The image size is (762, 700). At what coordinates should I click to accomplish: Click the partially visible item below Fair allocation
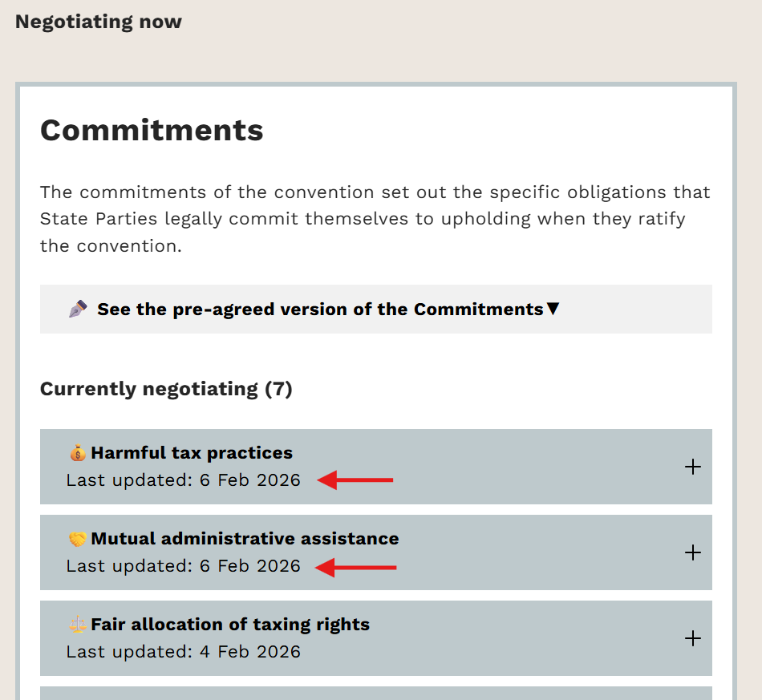(x=375, y=694)
